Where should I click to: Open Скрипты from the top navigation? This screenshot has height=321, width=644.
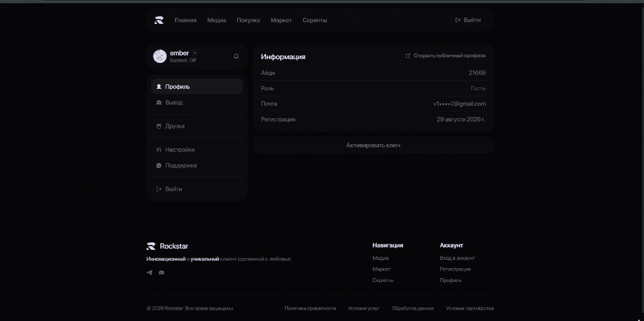tap(314, 20)
